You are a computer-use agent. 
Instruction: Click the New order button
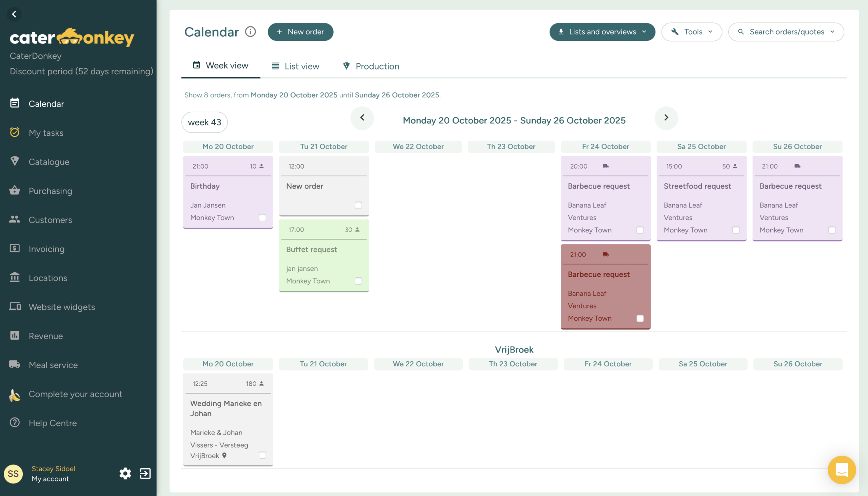pyautogui.click(x=300, y=32)
